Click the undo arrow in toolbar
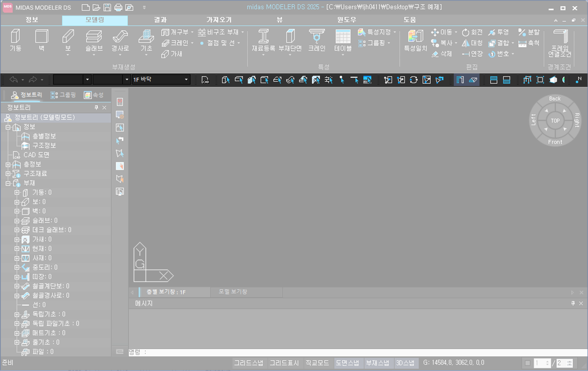This screenshot has height=371, width=588. tap(14, 80)
